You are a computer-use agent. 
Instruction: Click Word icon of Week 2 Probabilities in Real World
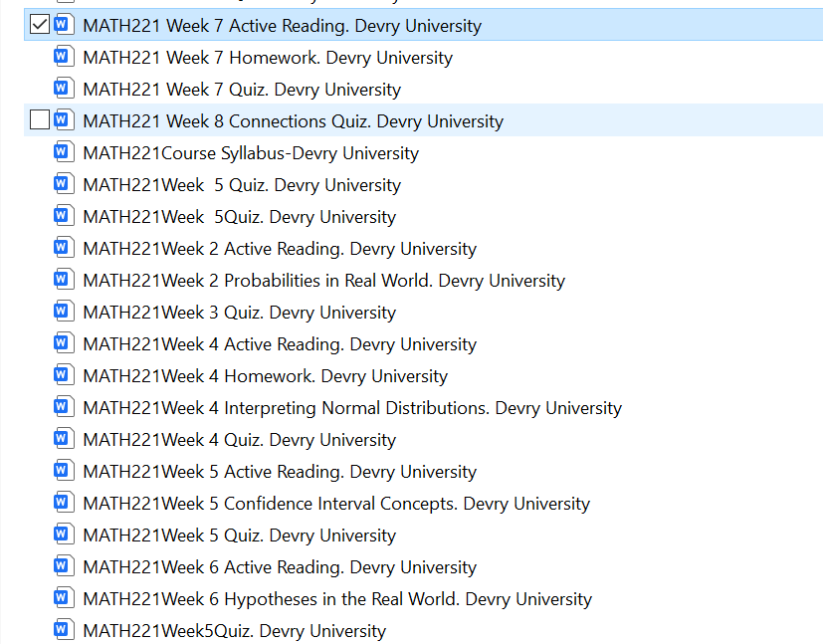click(64, 280)
